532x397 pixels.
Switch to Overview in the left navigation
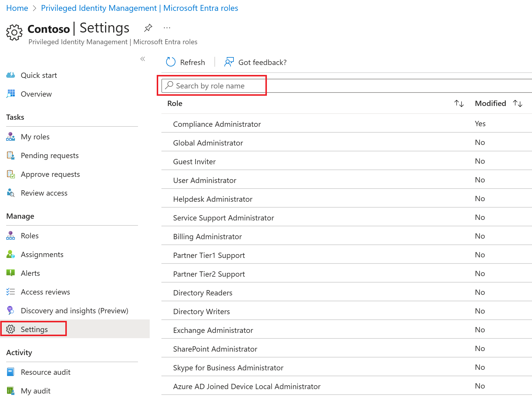tap(36, 94)
